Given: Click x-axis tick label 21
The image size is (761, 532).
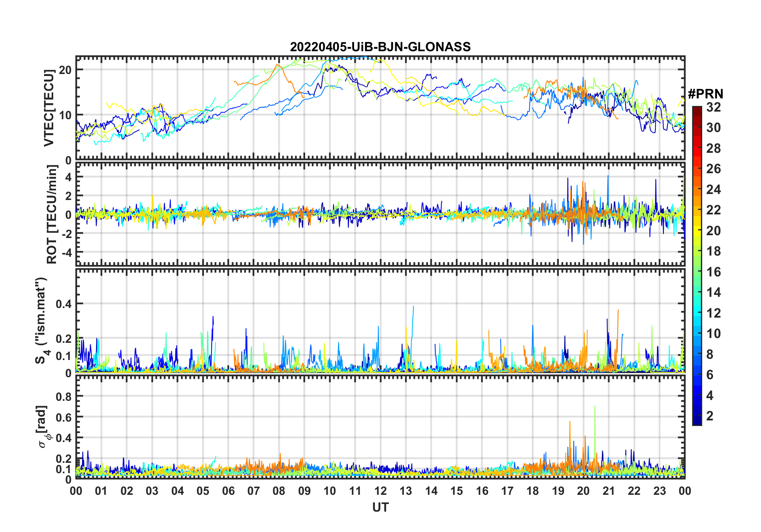Looking at the screenshot, I should click(609, 491).
